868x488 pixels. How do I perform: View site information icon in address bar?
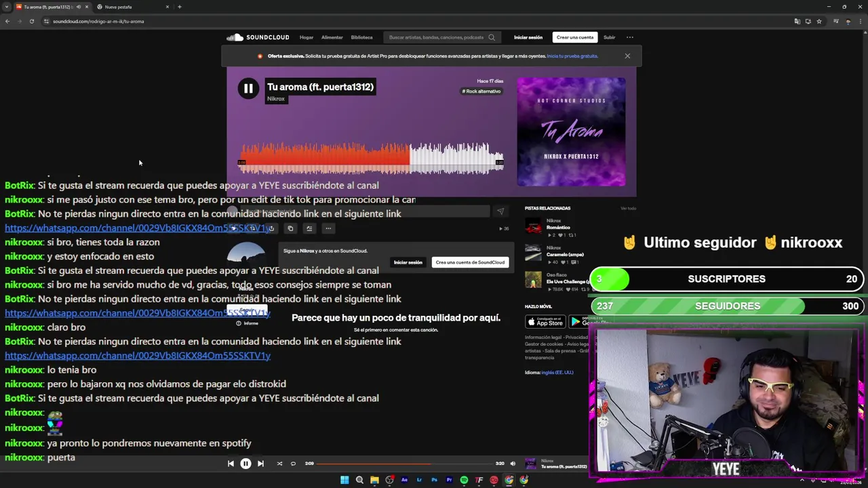46,21
